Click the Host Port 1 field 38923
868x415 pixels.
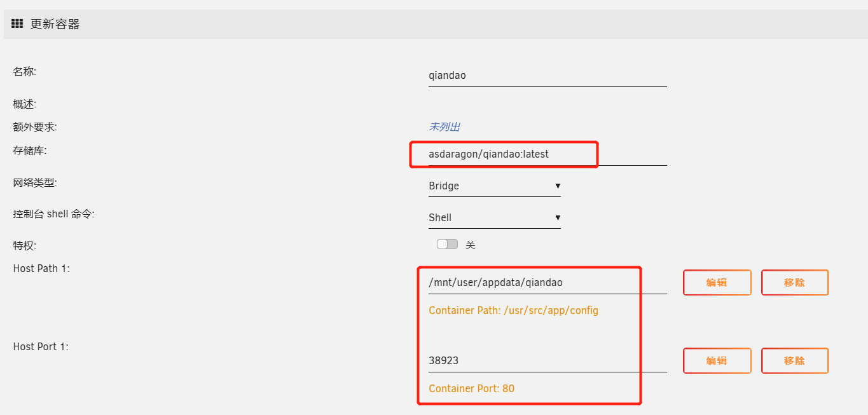point(547,361)
